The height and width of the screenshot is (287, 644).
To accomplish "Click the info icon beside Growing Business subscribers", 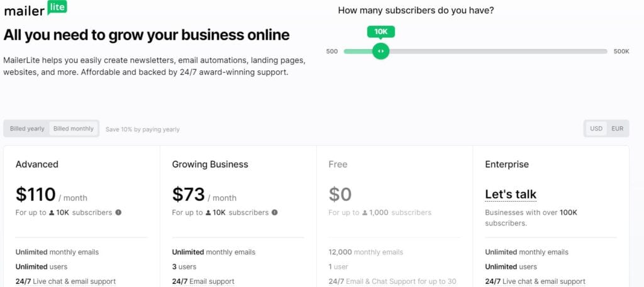I will [275, 212].
